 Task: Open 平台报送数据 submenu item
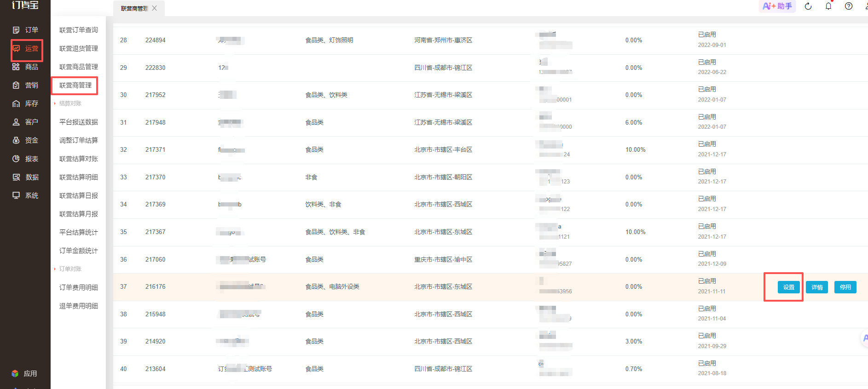point(79,122)
